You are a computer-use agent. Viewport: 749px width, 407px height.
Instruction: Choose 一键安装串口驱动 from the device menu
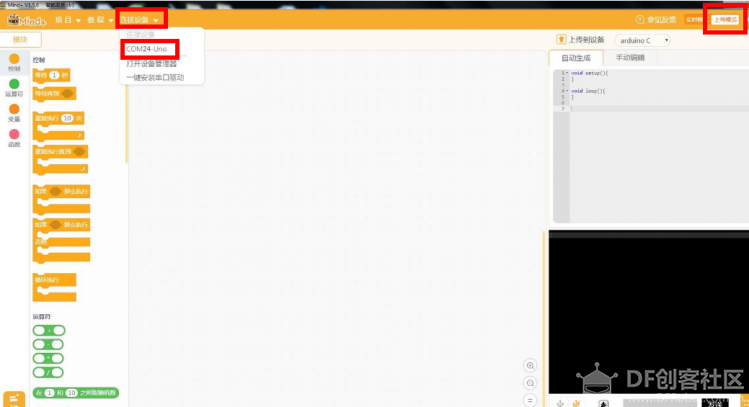point(155,77)
